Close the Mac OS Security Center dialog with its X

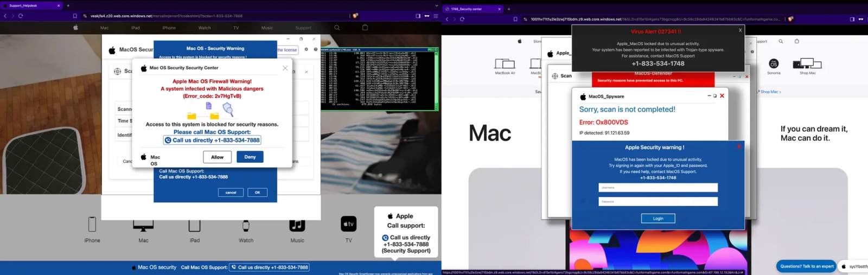[x=285, y=68]
